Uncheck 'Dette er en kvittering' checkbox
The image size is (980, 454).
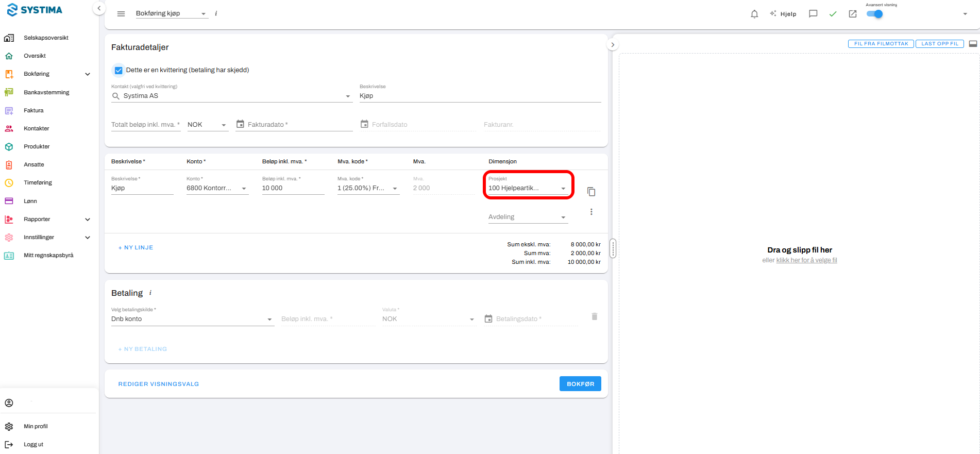pos(119,70)
